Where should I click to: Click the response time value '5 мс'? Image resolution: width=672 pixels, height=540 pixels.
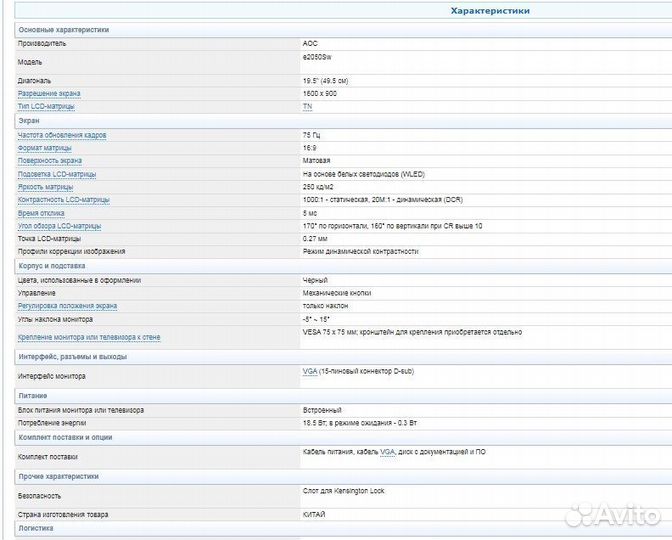point(310,213)
